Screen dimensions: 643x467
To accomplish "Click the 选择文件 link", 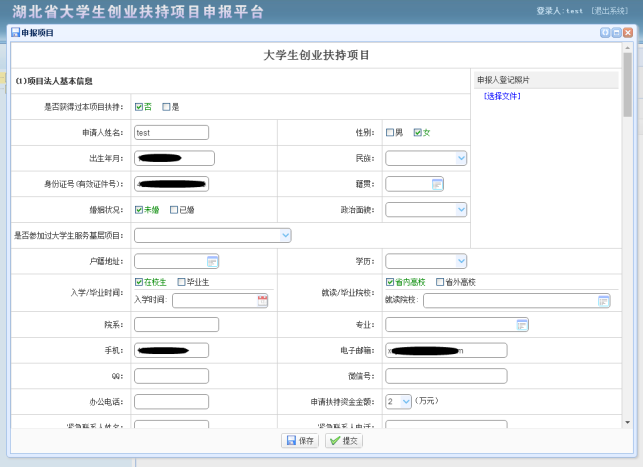I will coord(501,96).
